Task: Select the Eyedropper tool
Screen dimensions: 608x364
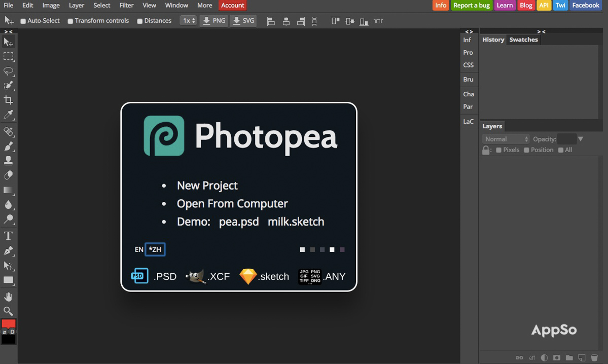Action: tap(8, 115)
